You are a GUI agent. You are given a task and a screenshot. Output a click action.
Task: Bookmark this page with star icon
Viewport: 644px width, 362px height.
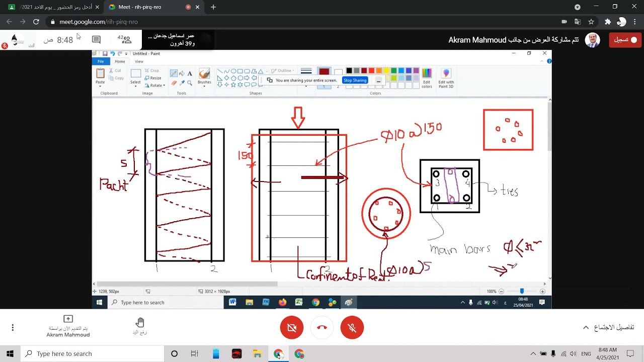(x=591, y=22)
